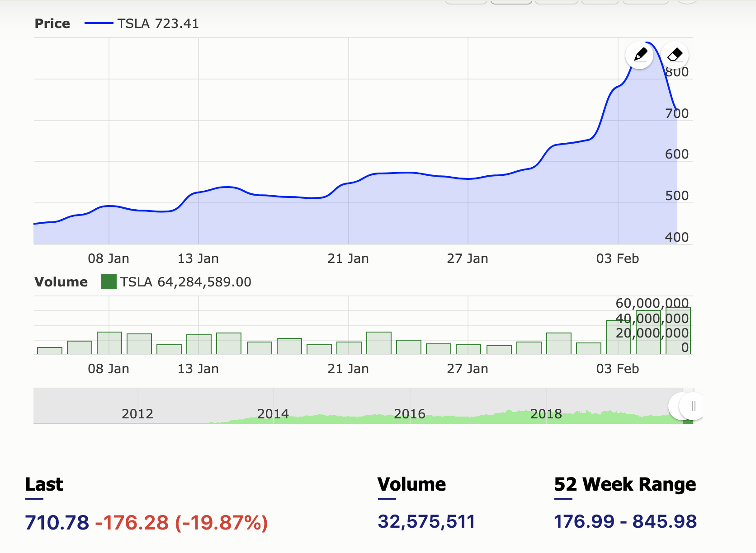This screenshot has height=553, width=756.
Task: Click the Last heading
Action: point(44,484)
